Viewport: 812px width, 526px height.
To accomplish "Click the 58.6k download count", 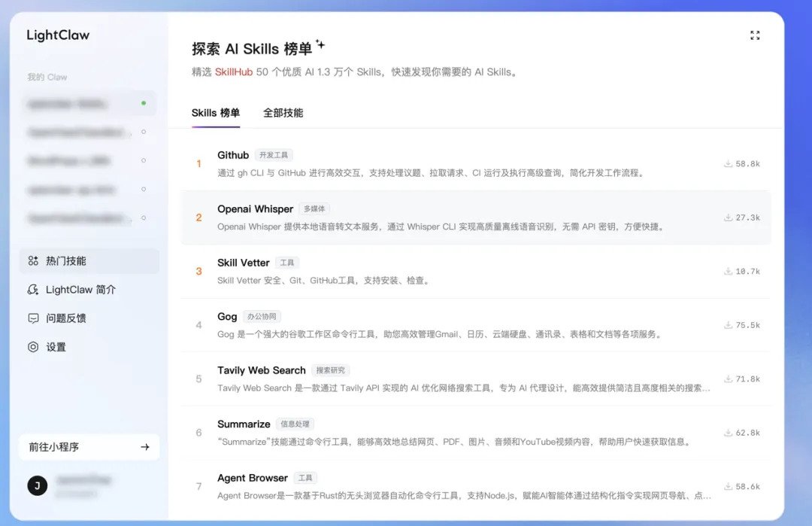I will pos(748,487).
